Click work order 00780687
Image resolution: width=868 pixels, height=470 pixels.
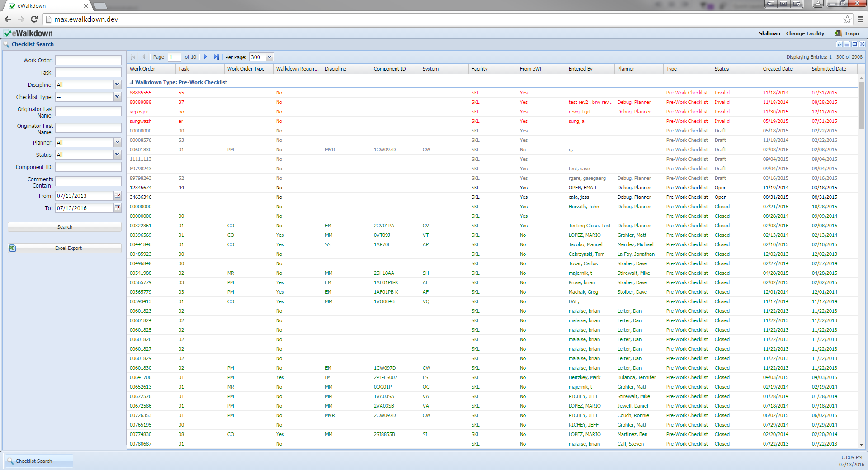click(141, 444)
